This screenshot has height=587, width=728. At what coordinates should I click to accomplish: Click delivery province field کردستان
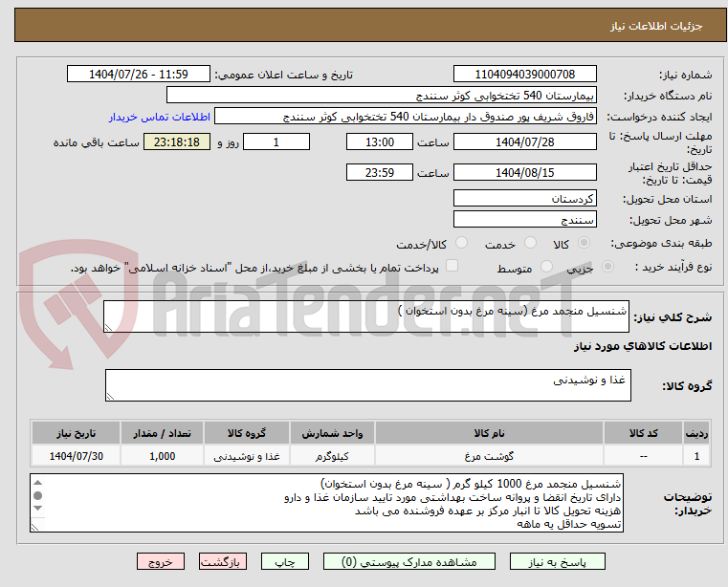pos(524,198)
